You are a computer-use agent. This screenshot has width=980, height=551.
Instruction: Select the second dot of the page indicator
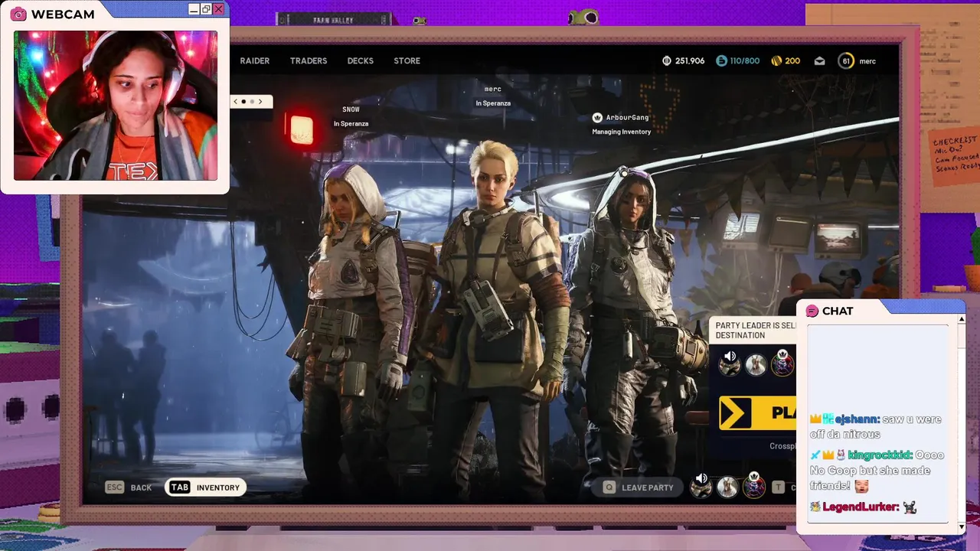tap(252, 101)
